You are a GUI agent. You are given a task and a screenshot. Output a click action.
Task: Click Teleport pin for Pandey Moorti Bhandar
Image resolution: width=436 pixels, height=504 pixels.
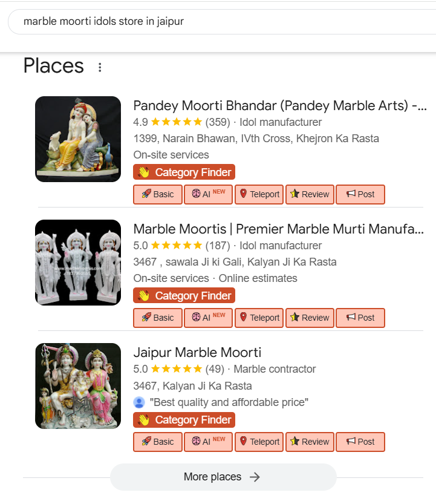[x=258, y=194]
